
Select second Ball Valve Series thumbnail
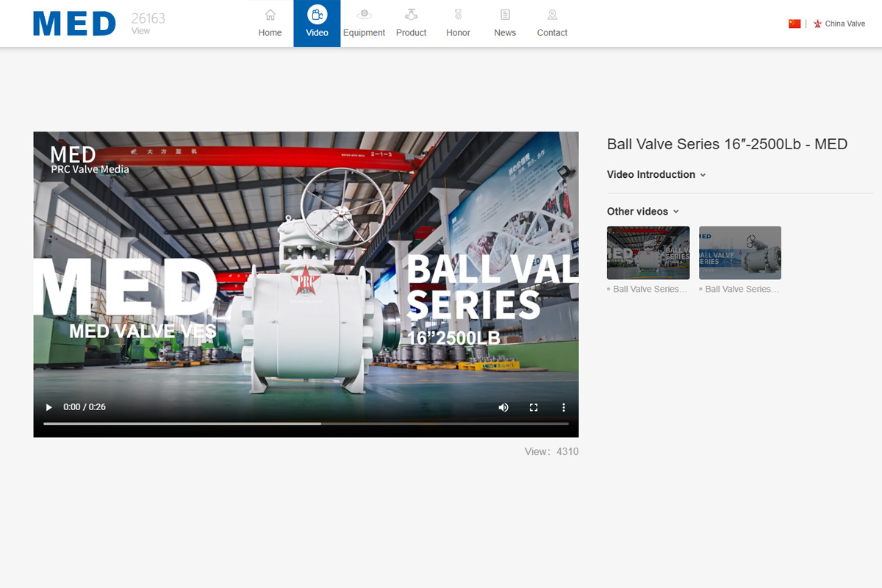(x=739, y=253)
